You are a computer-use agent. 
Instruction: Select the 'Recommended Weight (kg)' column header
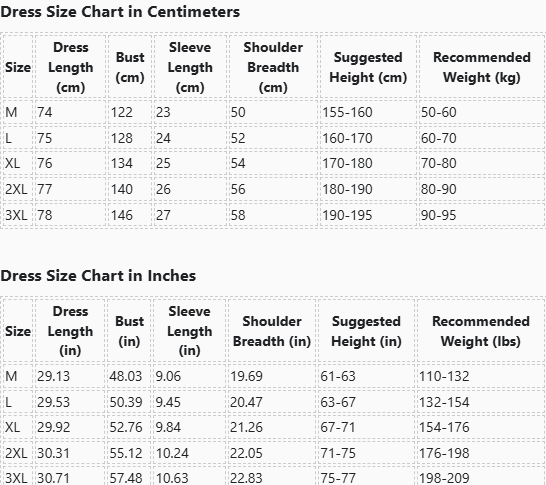pyautogui.click(x=482, y=67)
